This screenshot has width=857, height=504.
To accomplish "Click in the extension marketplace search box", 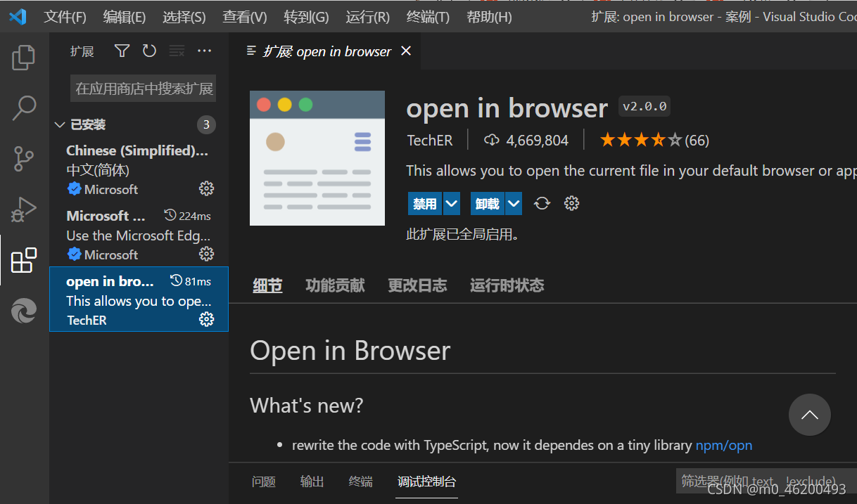I will click(x=144, y=89).
